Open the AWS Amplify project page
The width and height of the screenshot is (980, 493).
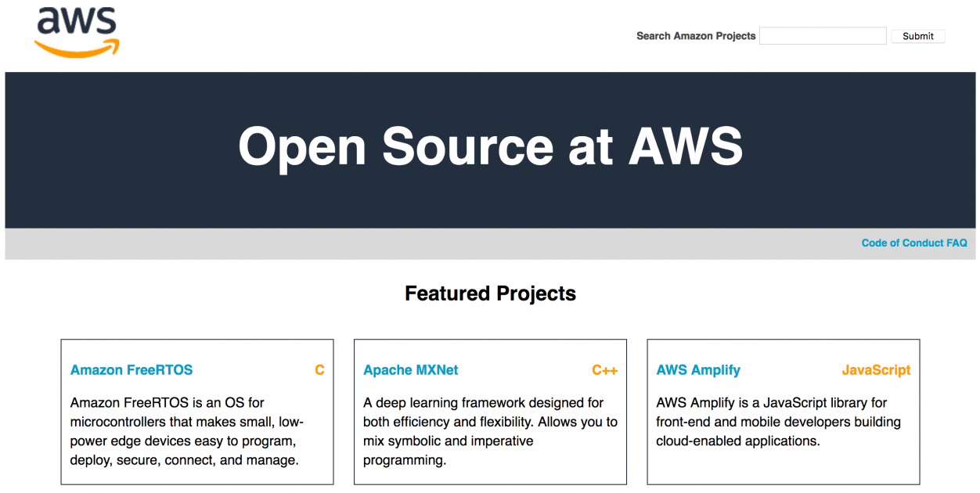pos(698,369)
